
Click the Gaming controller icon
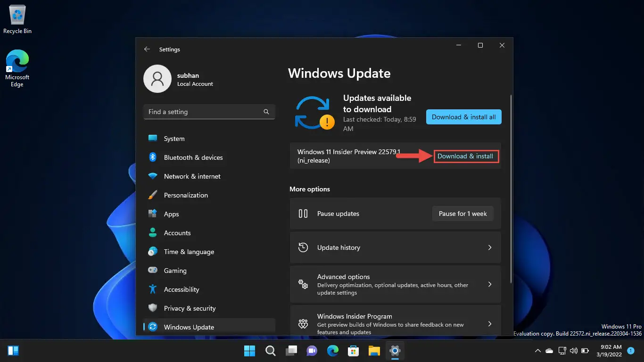pyautogui.click(x=153, y=271)
